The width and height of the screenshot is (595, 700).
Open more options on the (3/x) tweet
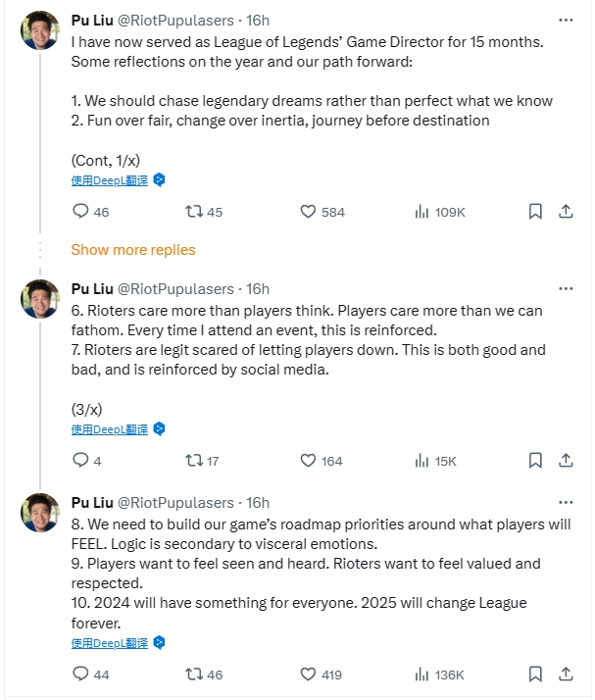tap(566, 288)
